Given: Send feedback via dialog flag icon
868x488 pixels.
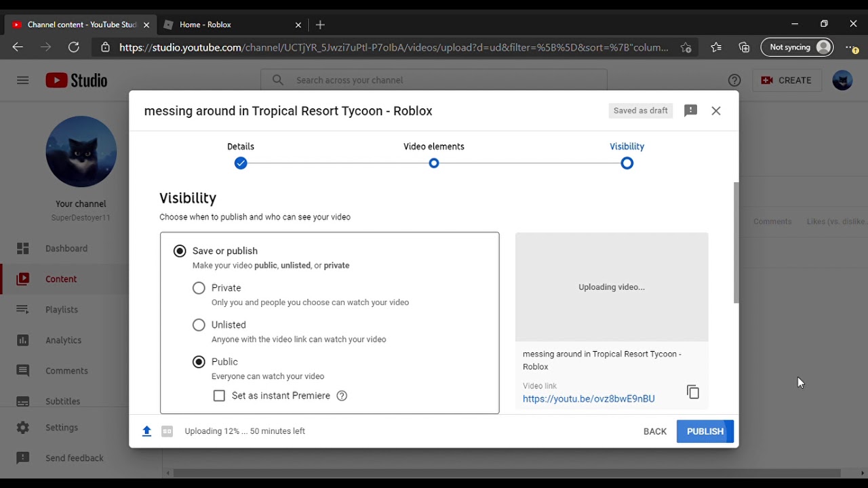Looking at the screenshot, I should point(690,110).
